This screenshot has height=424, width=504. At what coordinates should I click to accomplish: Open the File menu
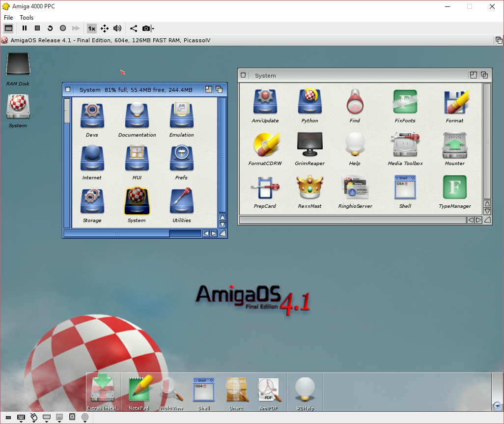tap(8, 17)
